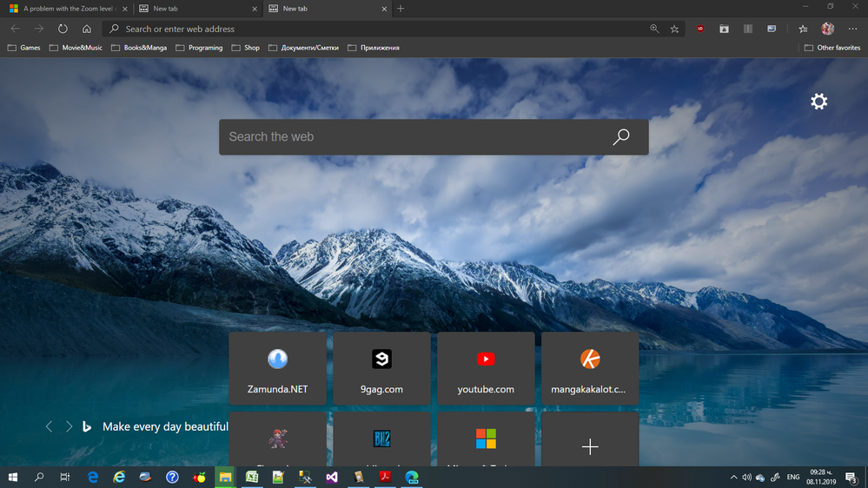Refresh the current page

pos(63,29)
